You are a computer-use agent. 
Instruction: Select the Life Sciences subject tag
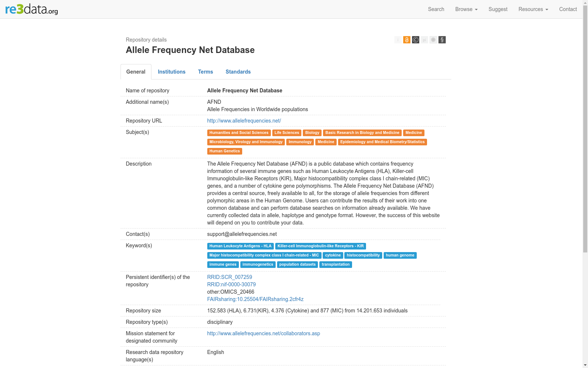287,133
